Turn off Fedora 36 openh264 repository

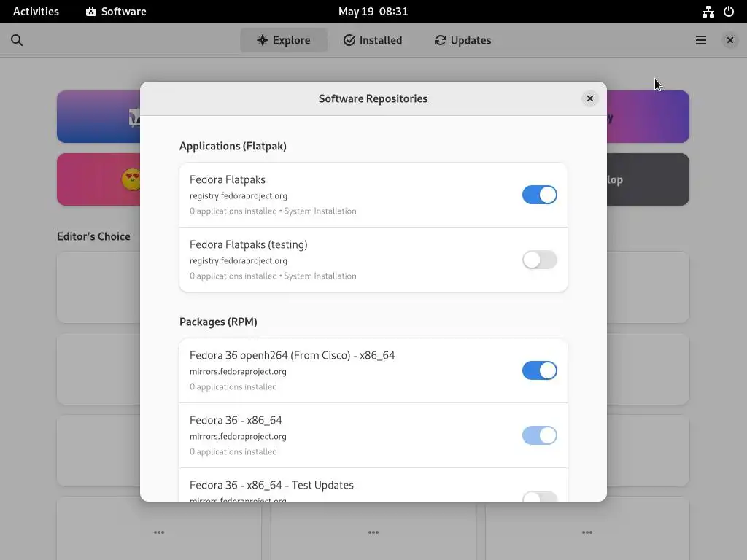[539, 370]
